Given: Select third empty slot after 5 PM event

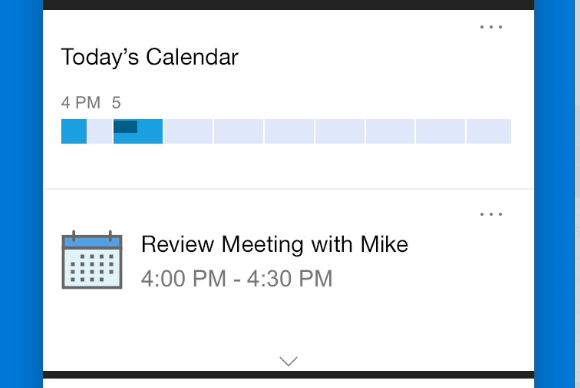Looking at the screenshot, I should (289, 131).
